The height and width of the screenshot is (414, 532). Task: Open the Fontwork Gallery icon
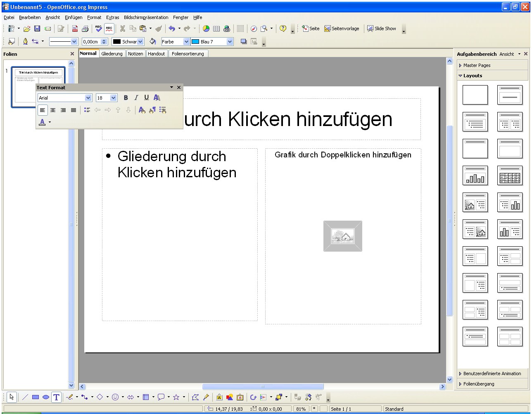(x=219, y=397)
